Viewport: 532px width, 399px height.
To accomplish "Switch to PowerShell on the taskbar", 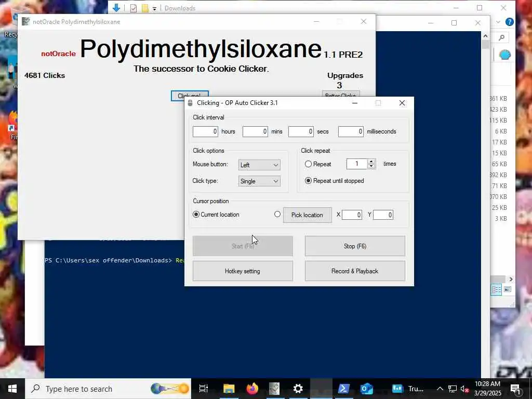I will pyautogui.click(x=344, y=389).
